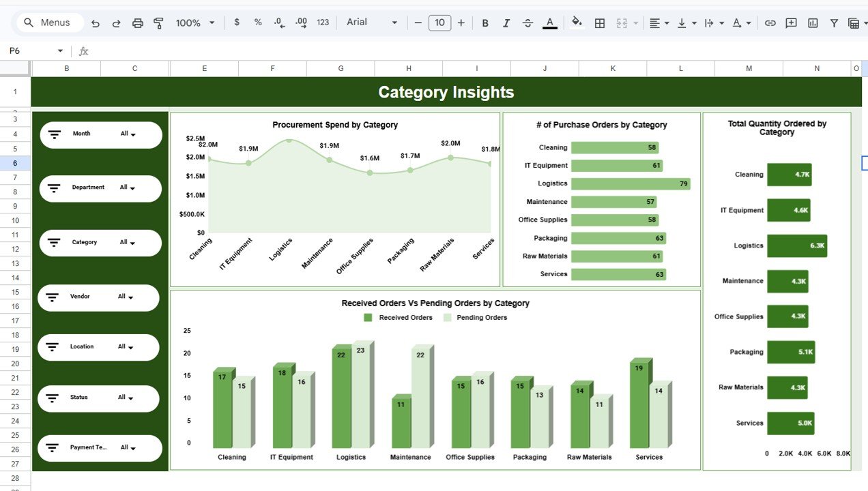Print the spreadsheet
This screenshot has height=491, width=868.
(x=137, y=23)
